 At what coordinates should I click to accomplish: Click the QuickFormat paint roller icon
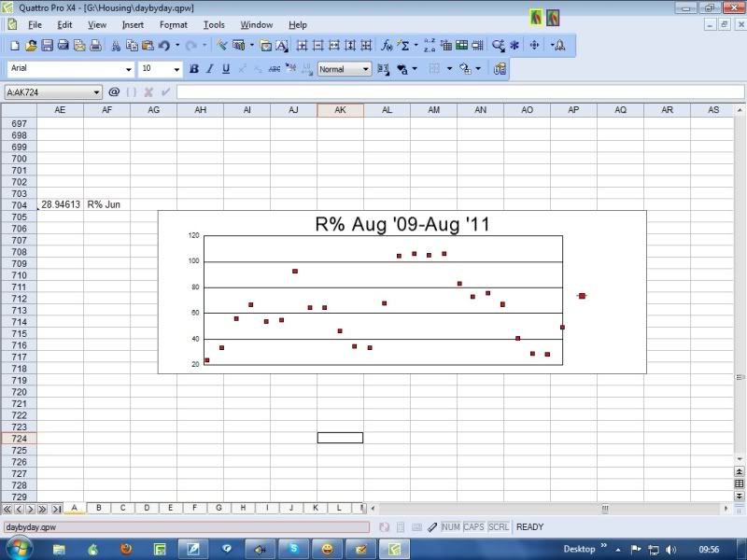click(221, 45)
